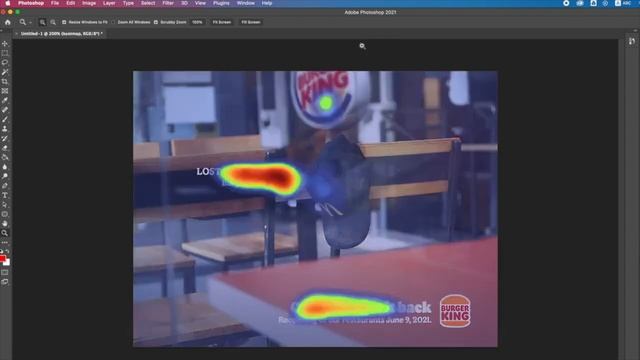
Task: Click the white background color swatch
Action: (x=7, y=263)
